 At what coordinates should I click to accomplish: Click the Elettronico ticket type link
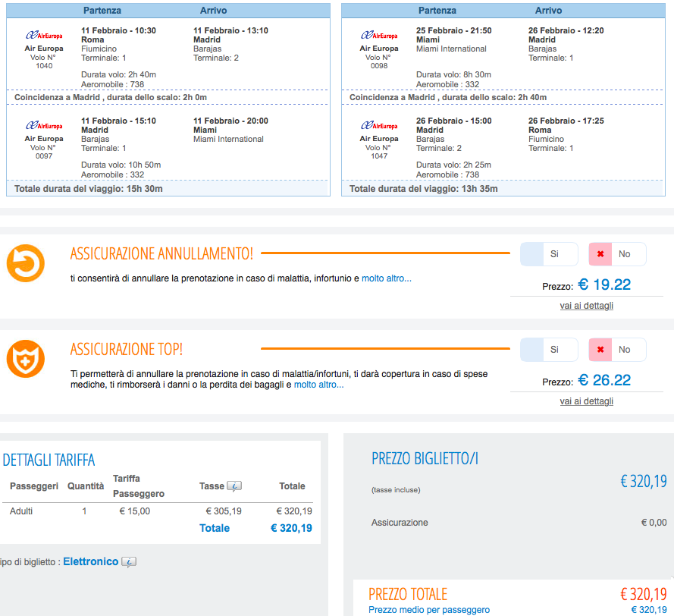(x=91, y=561)
